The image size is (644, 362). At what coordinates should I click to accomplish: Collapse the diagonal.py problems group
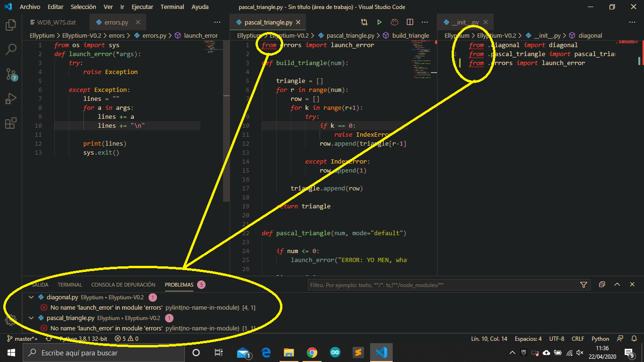tap(31, 297)
